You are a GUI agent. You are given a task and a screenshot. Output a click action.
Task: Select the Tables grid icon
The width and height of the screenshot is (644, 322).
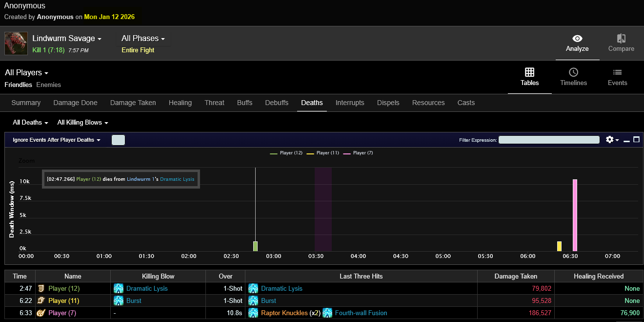[529, 72]
